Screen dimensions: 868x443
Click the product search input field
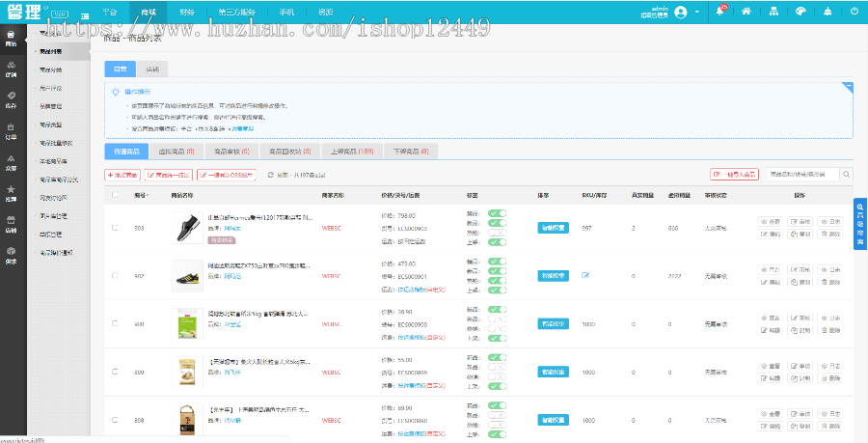802,175
